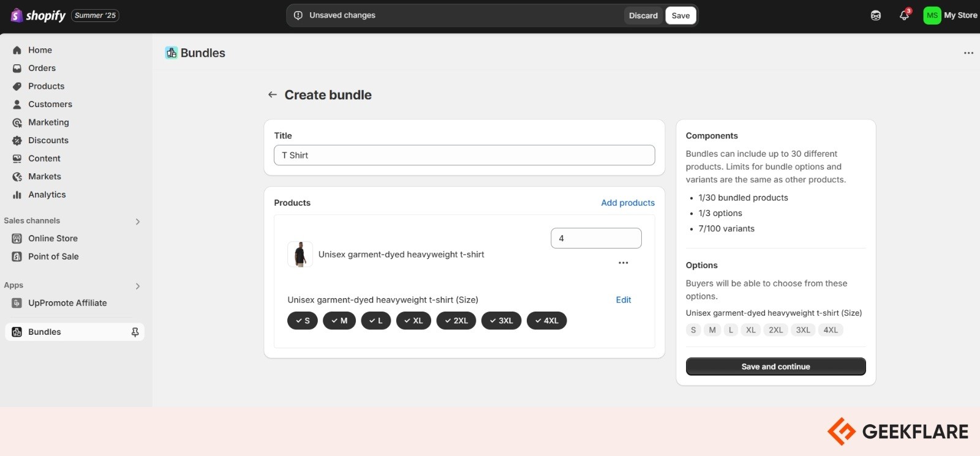The image size is (980, 456).
Task: Click the Home icon in sidebar
Action: pyautogui.click(x=17, y=50)
